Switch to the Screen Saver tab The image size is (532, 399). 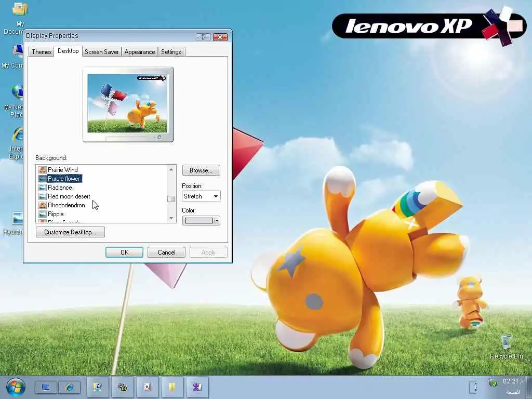(102, 51)
